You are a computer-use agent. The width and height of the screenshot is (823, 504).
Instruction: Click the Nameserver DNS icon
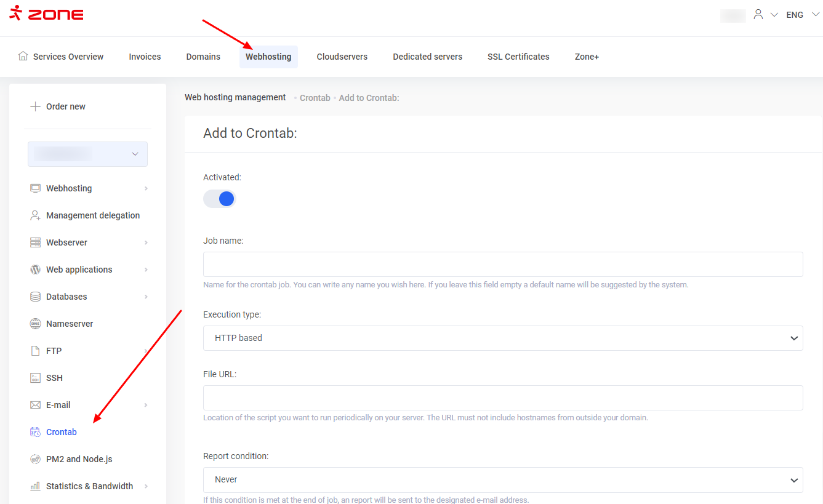point(35,324)
